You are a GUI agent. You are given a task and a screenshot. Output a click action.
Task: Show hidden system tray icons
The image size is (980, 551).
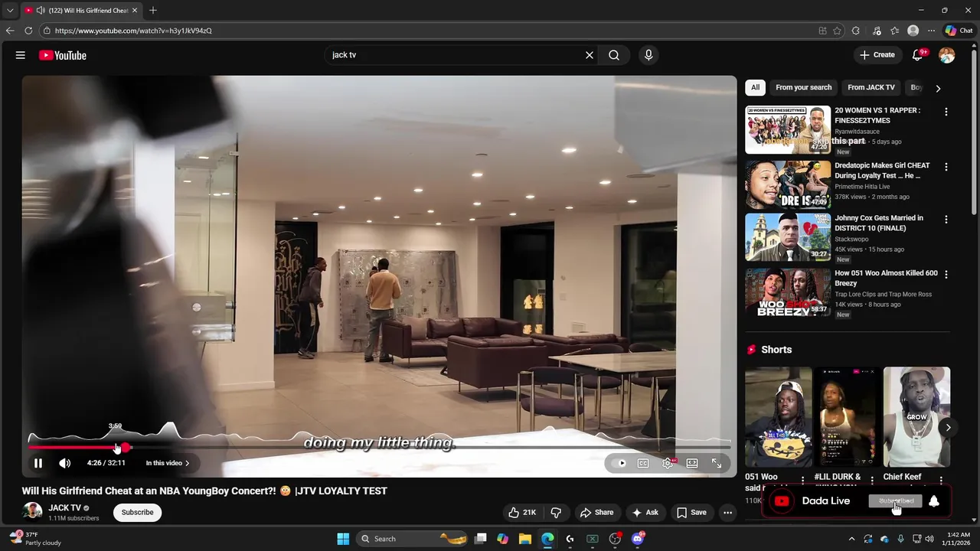(x=852, y=539)
